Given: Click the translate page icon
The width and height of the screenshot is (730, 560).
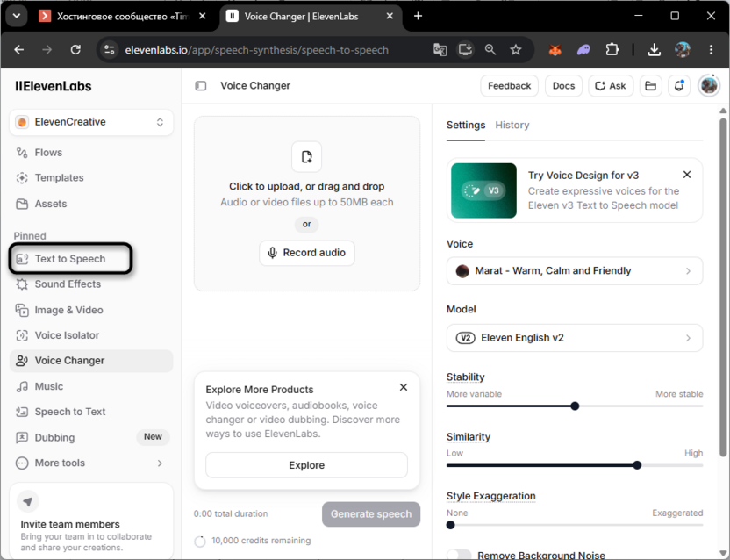Looking at the screenshot, I should click(440, 49).
